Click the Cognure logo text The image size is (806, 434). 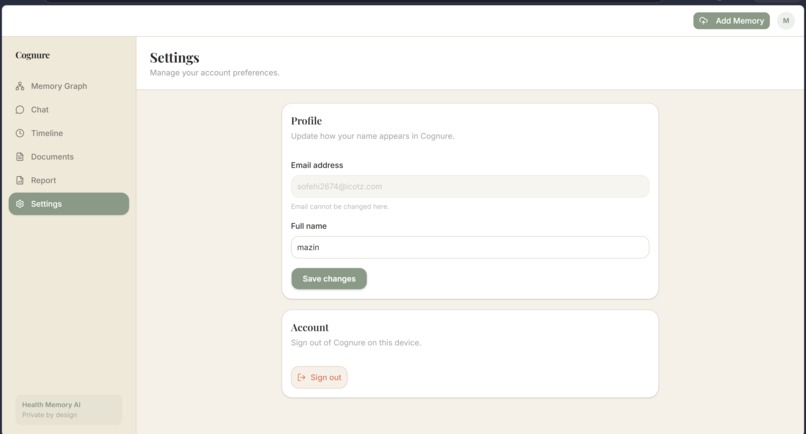[32, 55]
